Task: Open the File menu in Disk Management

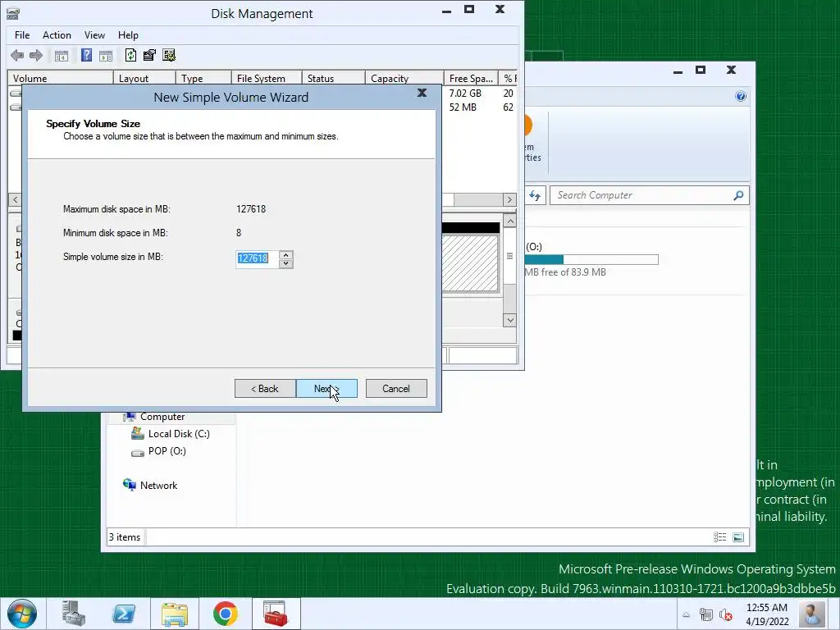Action: pos(22,34)
